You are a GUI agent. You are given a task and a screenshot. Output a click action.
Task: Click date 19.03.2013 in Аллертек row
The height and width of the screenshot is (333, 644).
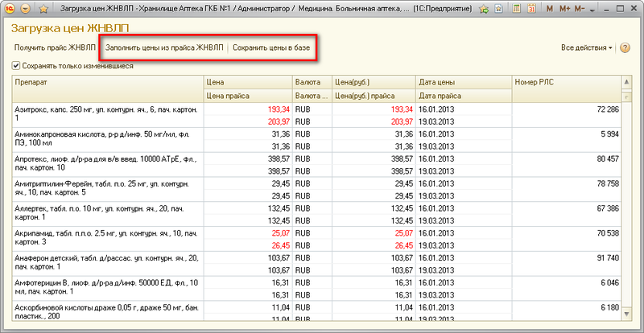436,220
